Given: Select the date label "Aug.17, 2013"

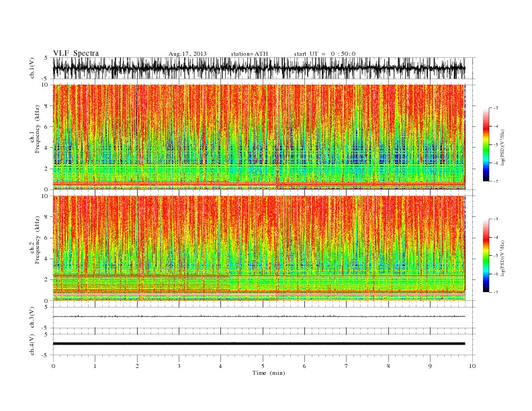Looking at the screenshot, I should pyautogui.click(x=187, y=54).
